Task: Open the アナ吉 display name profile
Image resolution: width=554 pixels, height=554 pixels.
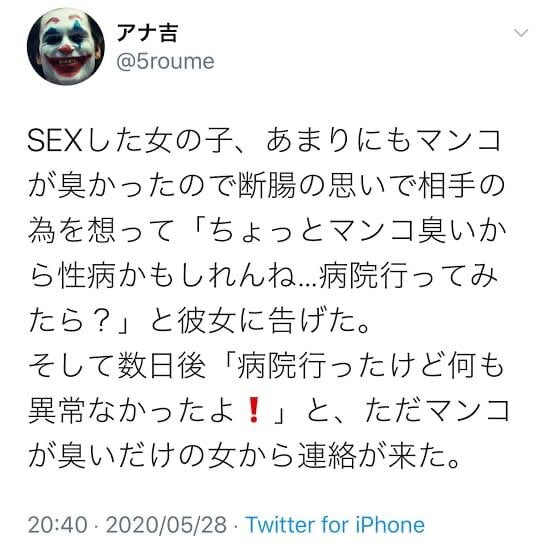Action: pyautogui.click(x=147, y=33)
